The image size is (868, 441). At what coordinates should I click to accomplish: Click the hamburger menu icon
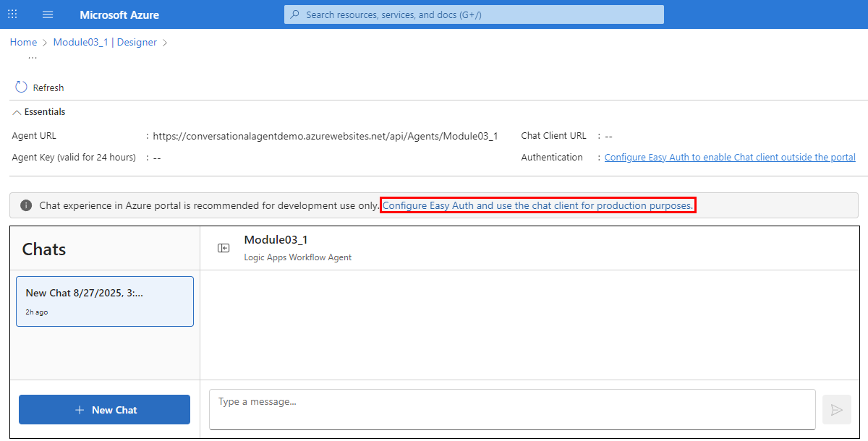click(47, 14)
